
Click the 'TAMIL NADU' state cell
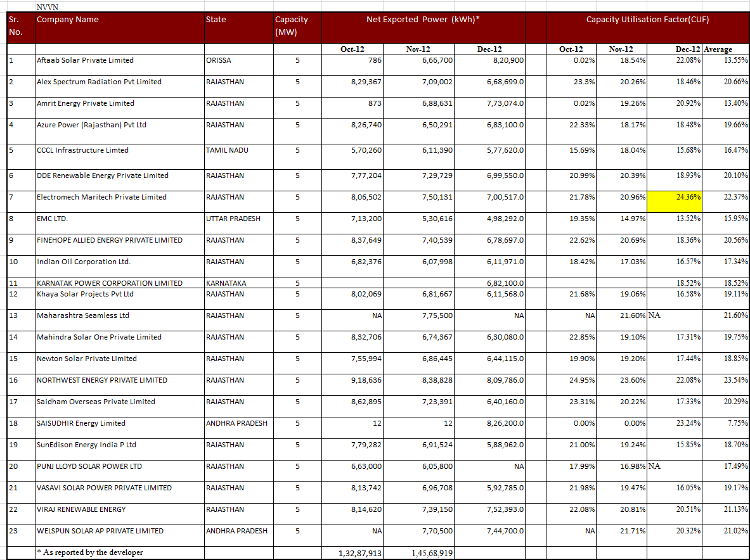coord(238,156)
